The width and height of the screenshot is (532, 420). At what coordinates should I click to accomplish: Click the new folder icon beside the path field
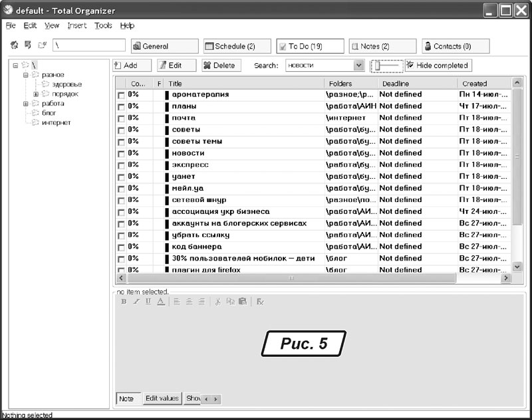[42, 46]
